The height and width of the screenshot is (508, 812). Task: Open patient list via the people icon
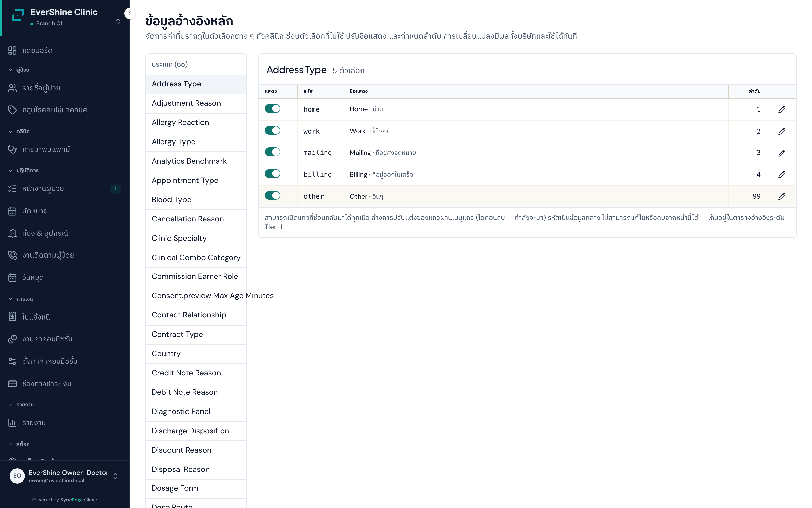click(x=12, y=88)
